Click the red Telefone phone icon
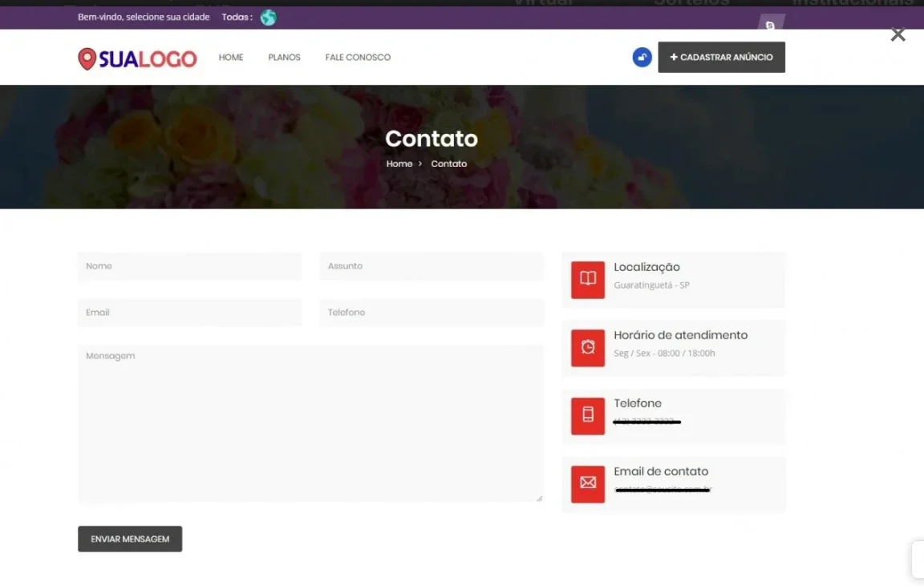Image resolution: width=924 pixels, height=586 pixels. coord(587,416)
